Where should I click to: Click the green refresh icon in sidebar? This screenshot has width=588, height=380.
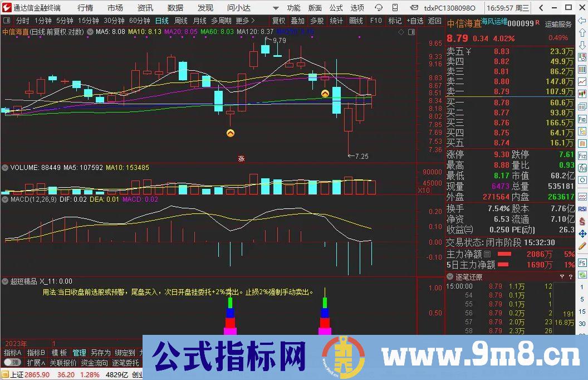(582, 275)
